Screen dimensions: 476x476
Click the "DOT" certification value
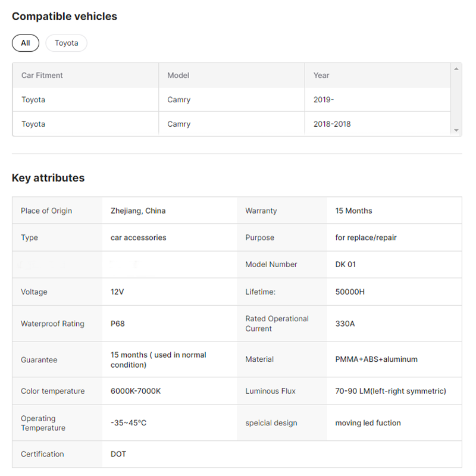118,454
